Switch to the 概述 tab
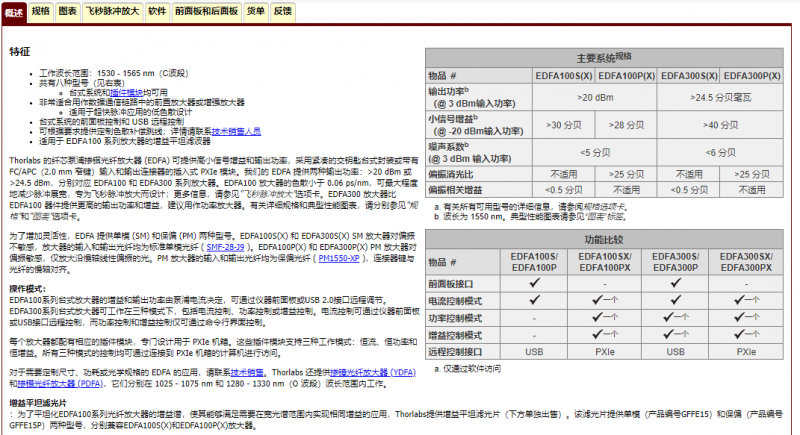 click(x=14, y=12)
